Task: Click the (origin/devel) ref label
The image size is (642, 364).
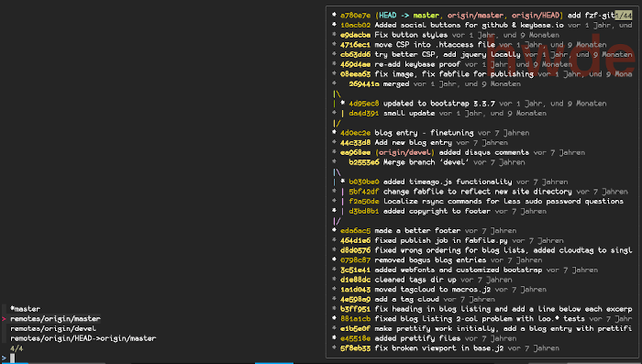Action: (404, 153)
